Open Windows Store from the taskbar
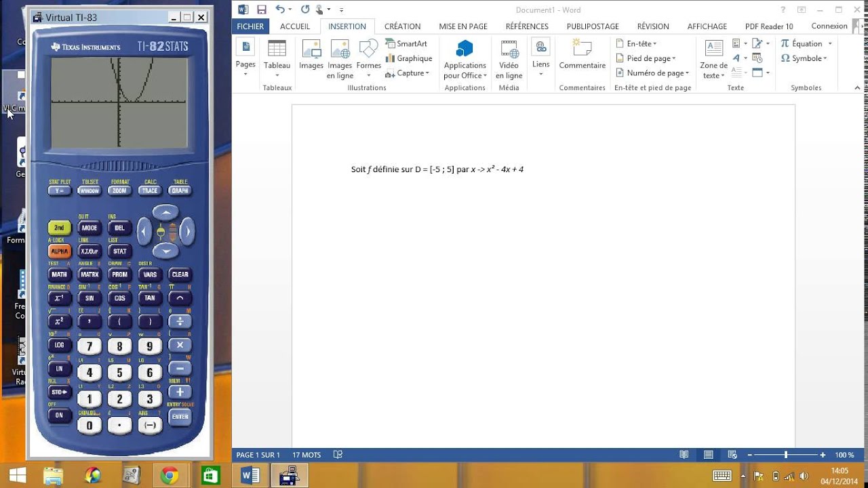This screenshot has width=868, height=488. (x=210, y=476)
